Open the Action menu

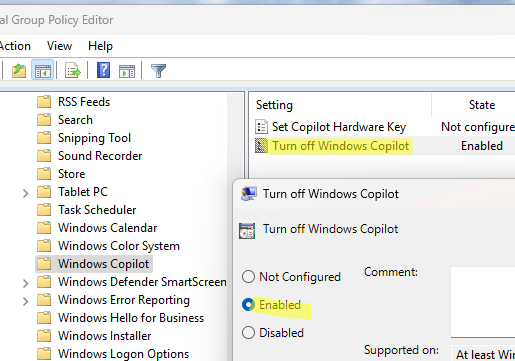pyautogui.click(x=15, y=46)
